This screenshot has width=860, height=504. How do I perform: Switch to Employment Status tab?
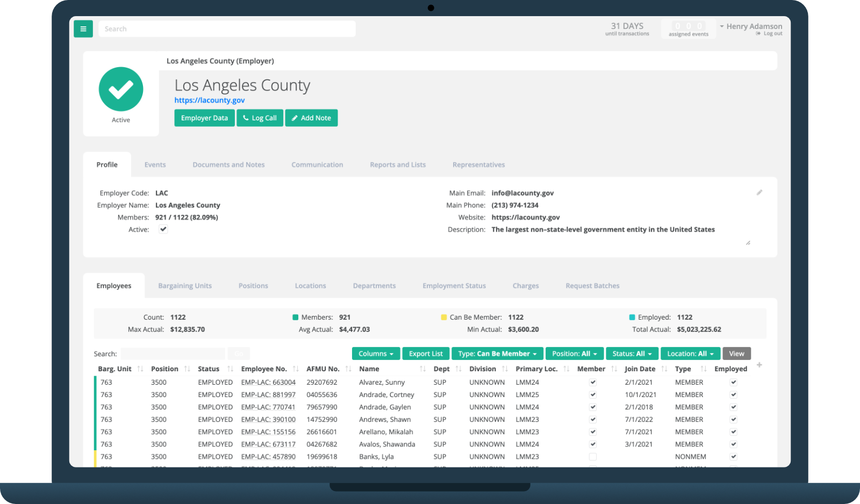(x=454, y=286)
